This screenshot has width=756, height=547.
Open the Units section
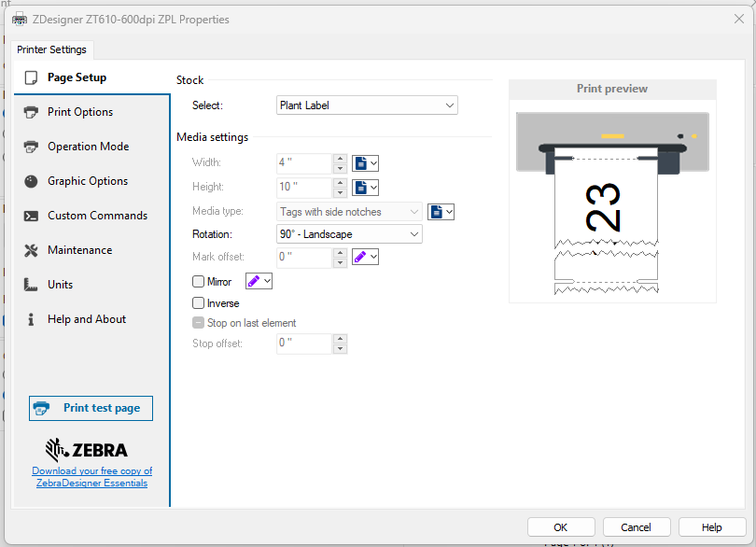tap(91, 285)
